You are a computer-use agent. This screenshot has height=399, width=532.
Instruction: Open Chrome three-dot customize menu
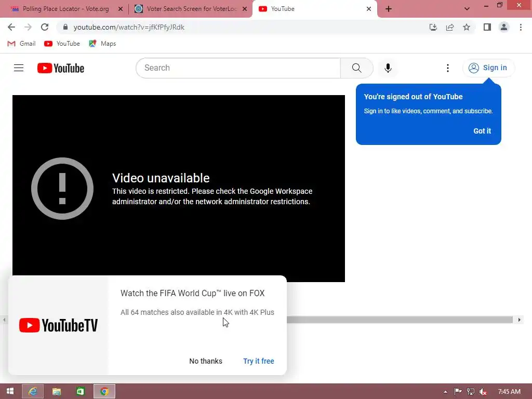(521, 27)
